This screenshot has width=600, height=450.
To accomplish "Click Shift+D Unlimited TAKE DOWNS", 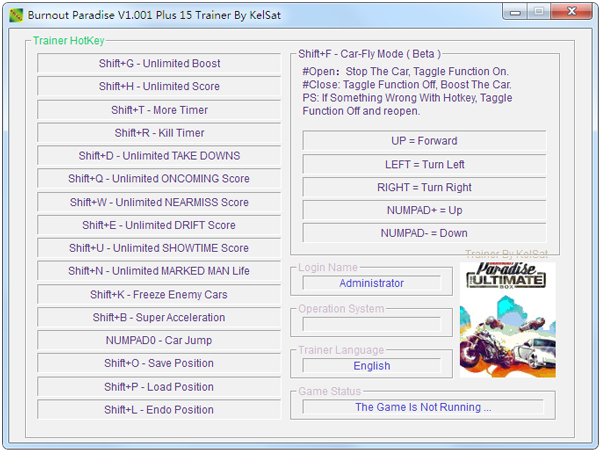I will [159, 156].
